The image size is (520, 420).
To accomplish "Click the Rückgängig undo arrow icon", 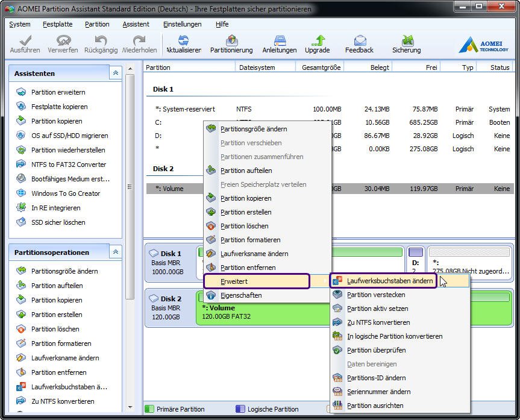I will (x=101, y=41).
